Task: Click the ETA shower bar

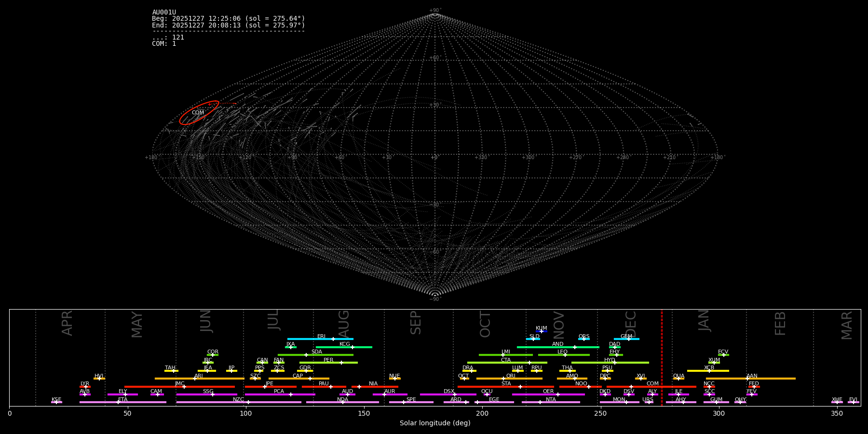Action: pyautogui.click(x=123, y=402)
